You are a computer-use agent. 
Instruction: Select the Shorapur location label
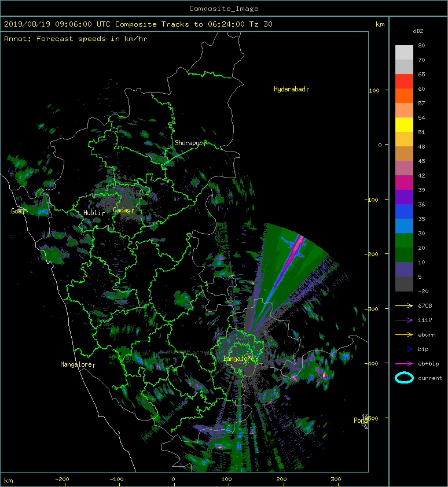(190, 143)
